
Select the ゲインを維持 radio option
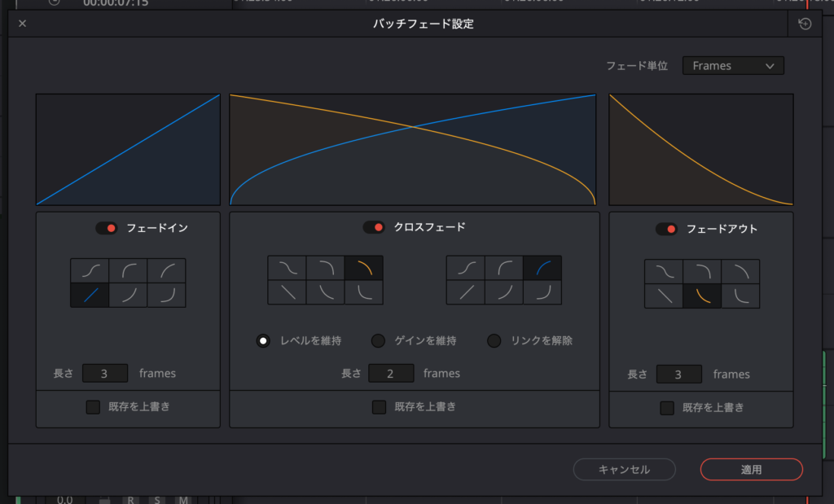click(x=378, y=340)
